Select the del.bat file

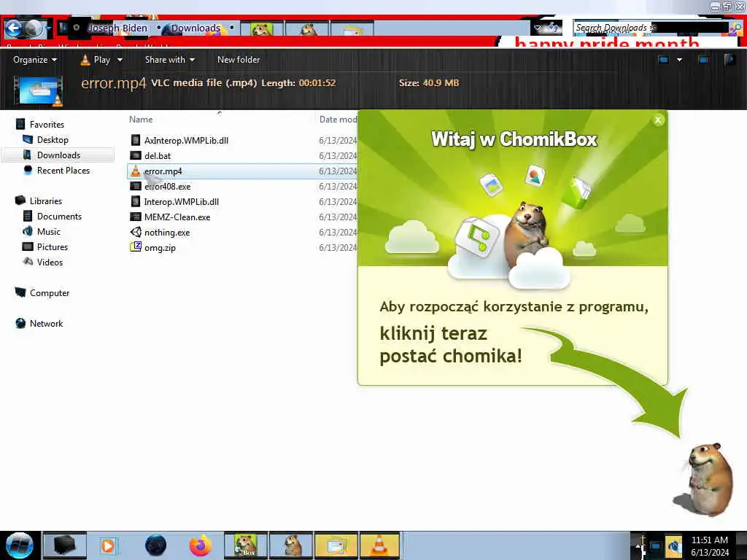[x=158, y=156]
